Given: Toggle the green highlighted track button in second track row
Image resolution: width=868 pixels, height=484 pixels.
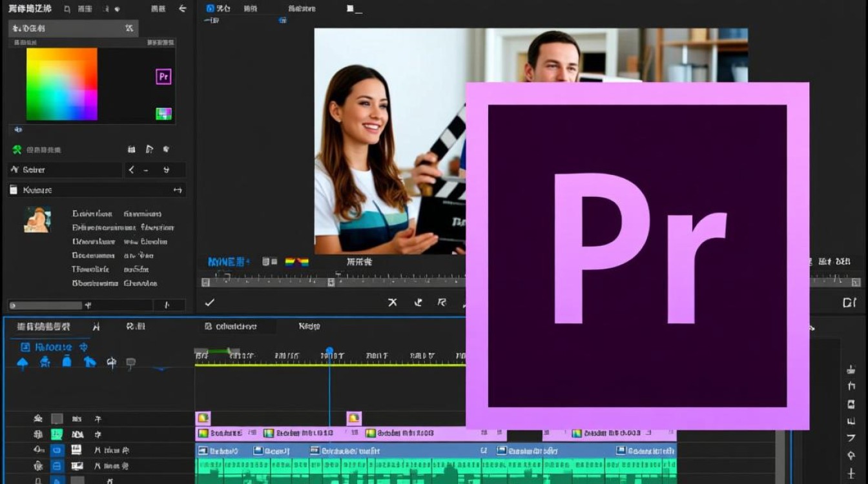Looking at the screenshot, I should pos(57,434).
